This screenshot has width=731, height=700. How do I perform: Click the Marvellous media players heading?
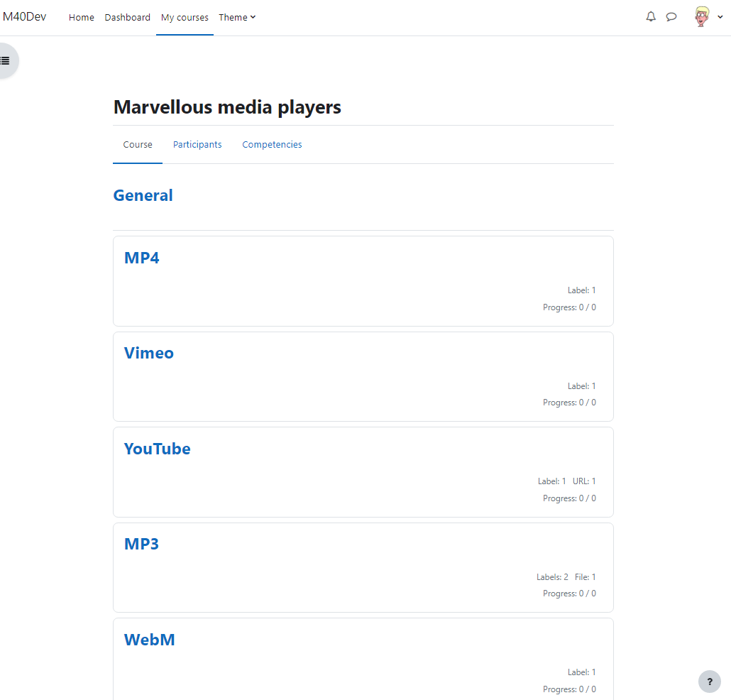(228, 106)
